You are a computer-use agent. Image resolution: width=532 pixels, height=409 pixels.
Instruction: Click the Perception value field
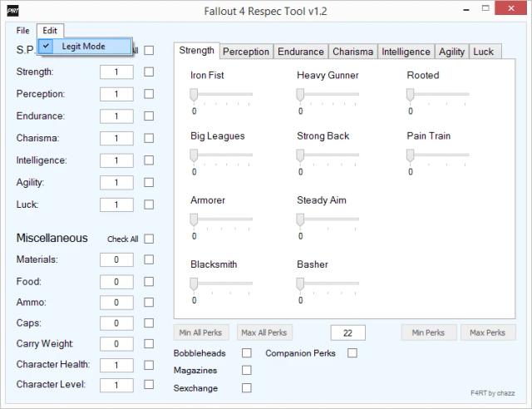tap(116, 94)
